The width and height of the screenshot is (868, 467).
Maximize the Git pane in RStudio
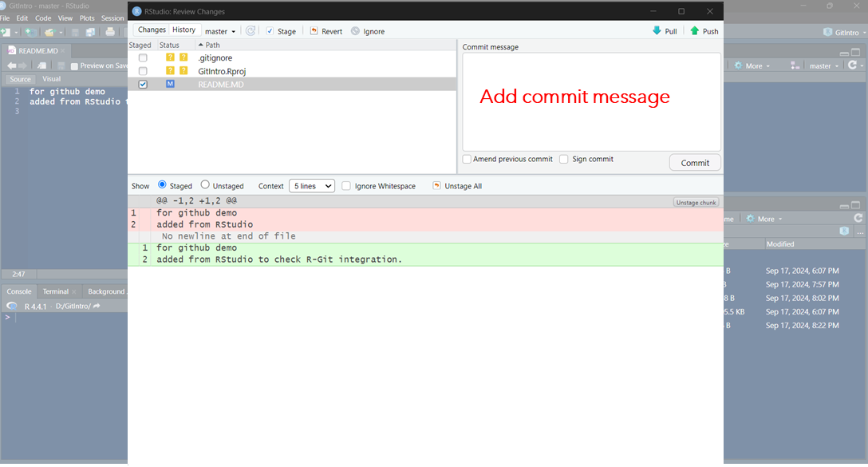[856, 52]
